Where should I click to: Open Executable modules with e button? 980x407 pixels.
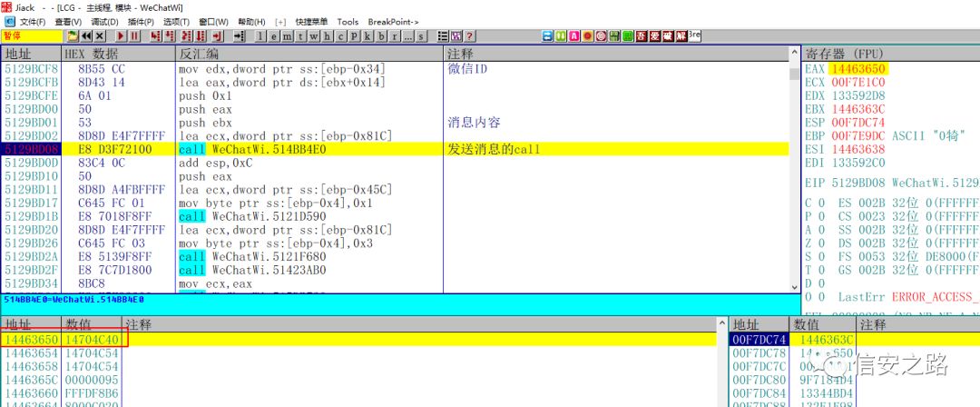(274, 36)
